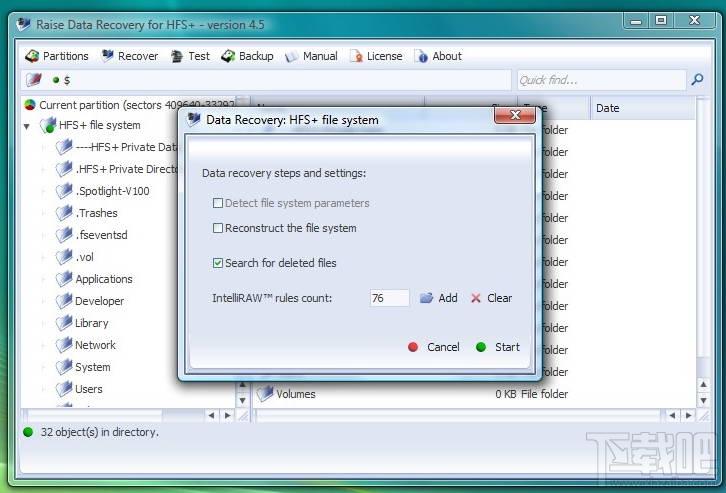The width and height of the screenshot is (726, 493).
Task: Start the data recovery
Action: [x=498, y=347]
